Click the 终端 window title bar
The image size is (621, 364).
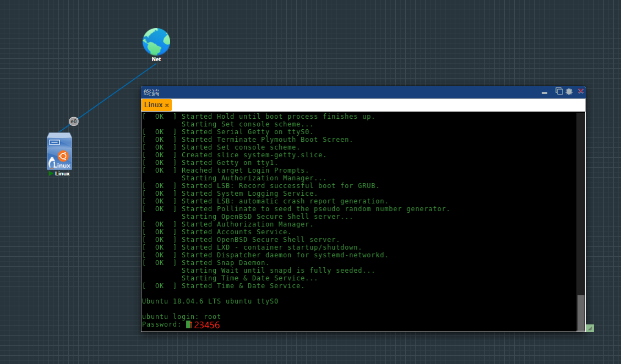(x=330, y=91)
